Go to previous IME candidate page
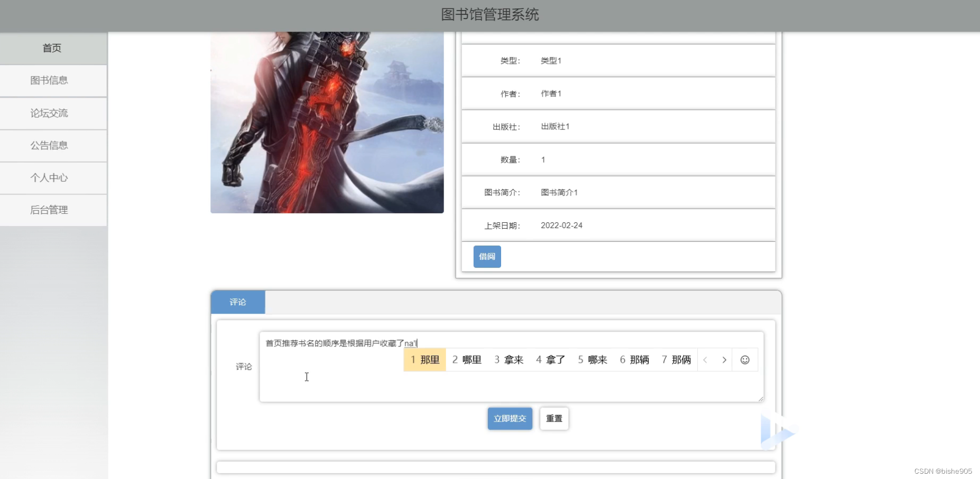 click(x=705, y=360)
